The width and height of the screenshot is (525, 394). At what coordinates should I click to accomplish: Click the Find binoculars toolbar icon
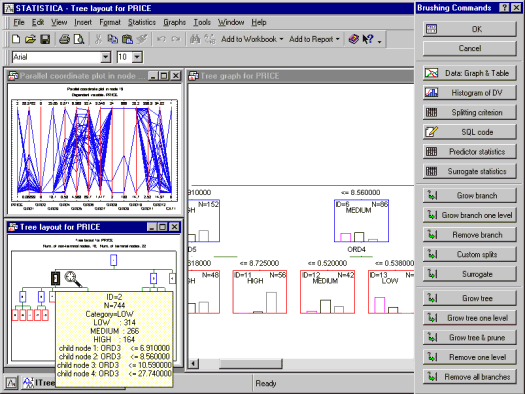195,39
